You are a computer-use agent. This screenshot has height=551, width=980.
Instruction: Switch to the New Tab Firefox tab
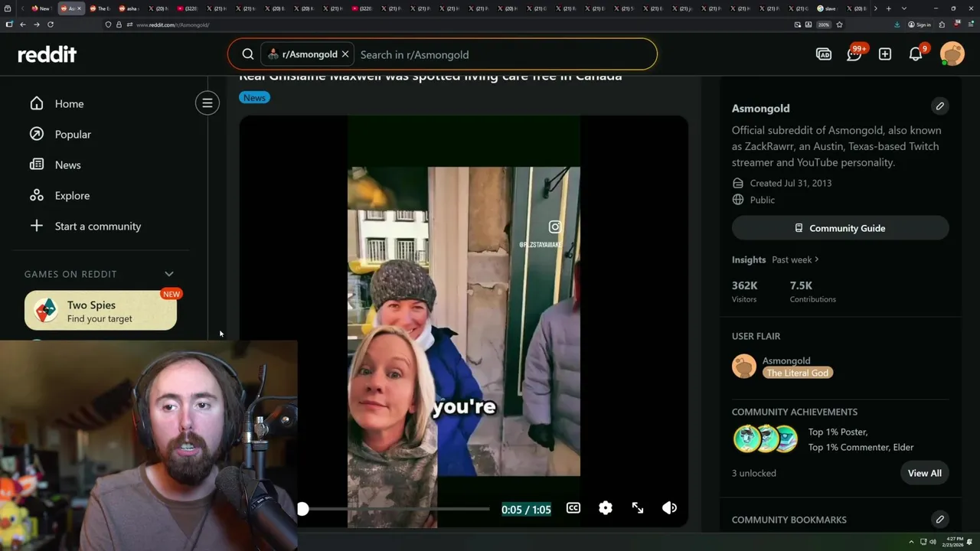tap(41, 8)
